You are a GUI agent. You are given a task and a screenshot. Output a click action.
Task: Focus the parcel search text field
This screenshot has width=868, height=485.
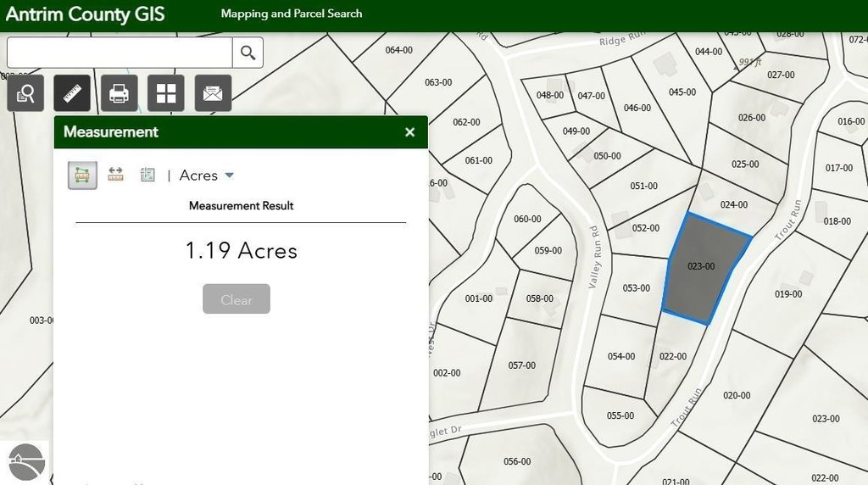point(120,53)
